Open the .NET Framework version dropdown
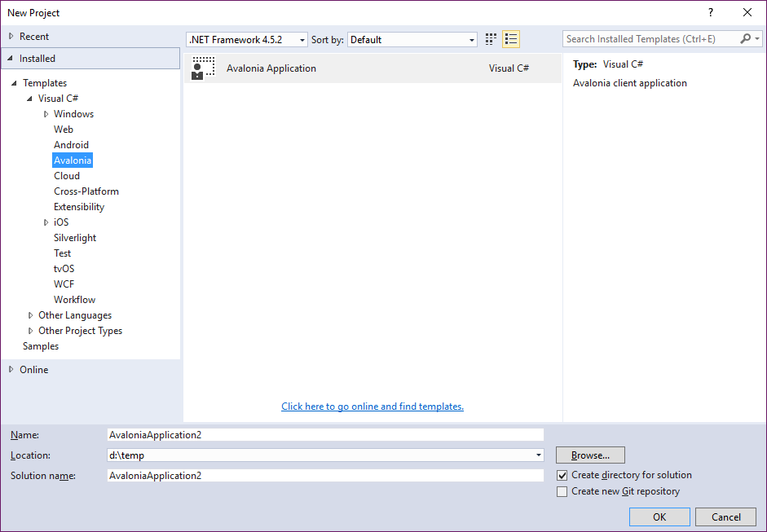The image size is (767, 532). (x=247, y=40)
